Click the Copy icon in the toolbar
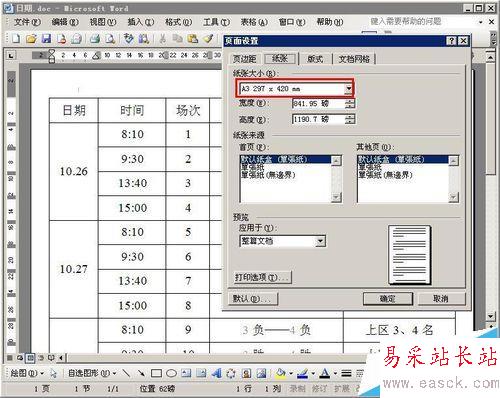500x398 pixels. pos(177,39)
